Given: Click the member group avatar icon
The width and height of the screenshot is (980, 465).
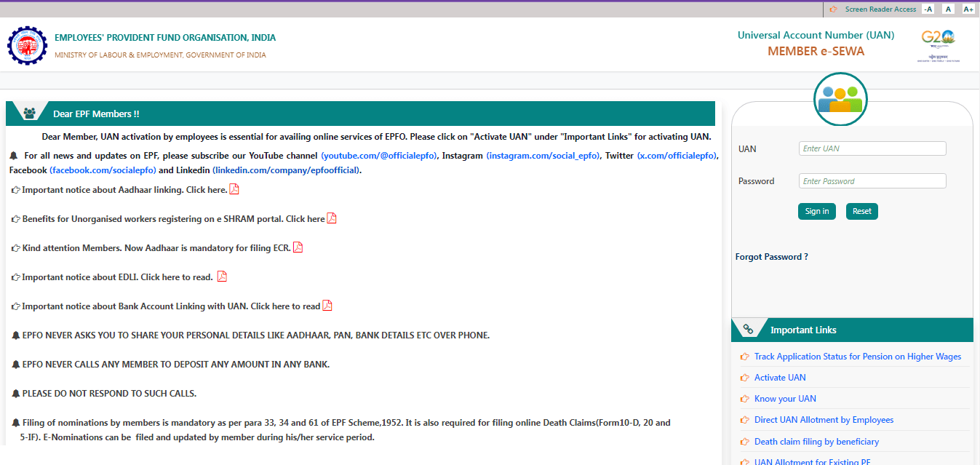Looking at the screenshot, I should (840, 100).
